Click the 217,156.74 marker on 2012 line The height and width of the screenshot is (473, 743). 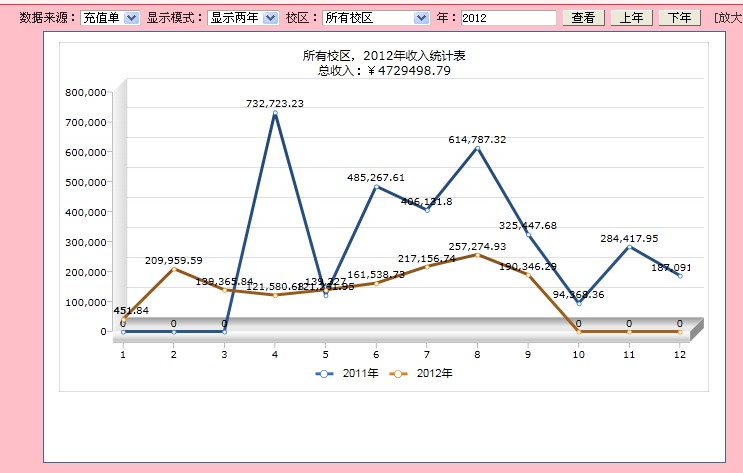coord(427,267)
